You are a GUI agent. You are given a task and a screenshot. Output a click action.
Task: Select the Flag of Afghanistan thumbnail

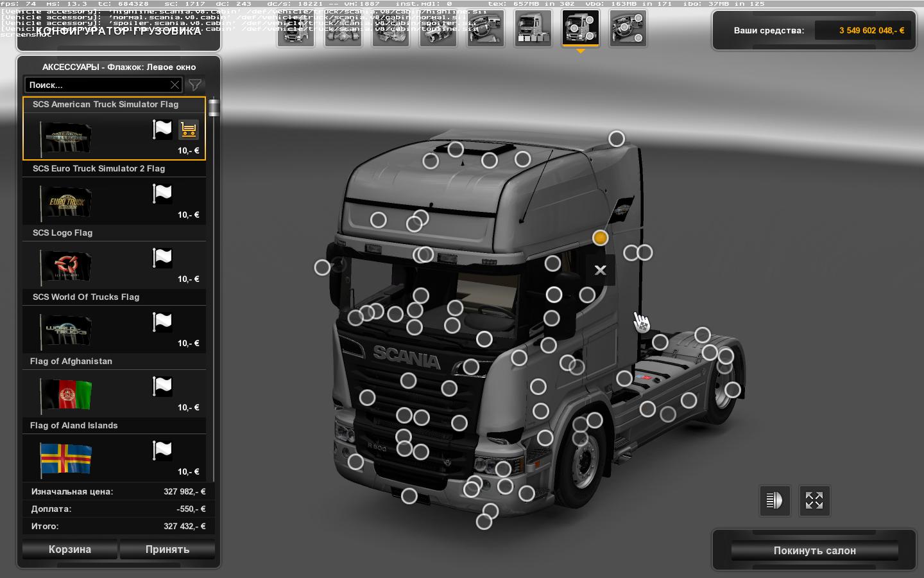coord(66,394)
